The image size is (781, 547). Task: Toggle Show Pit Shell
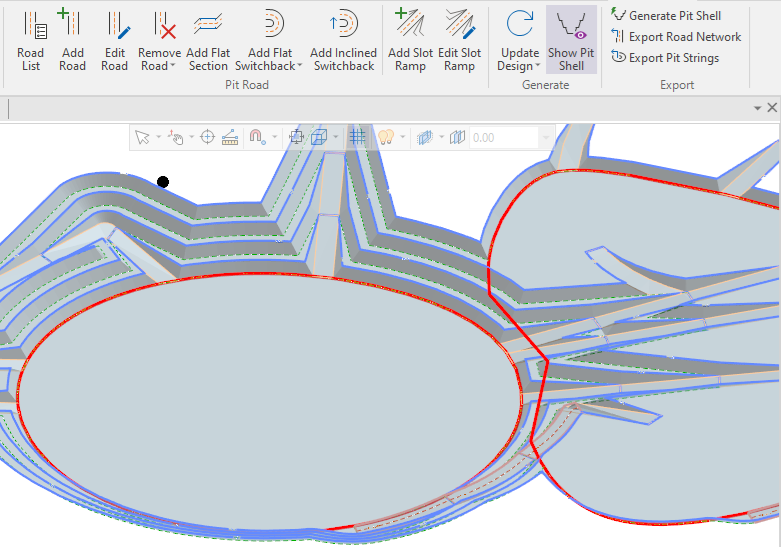[571, 41]
